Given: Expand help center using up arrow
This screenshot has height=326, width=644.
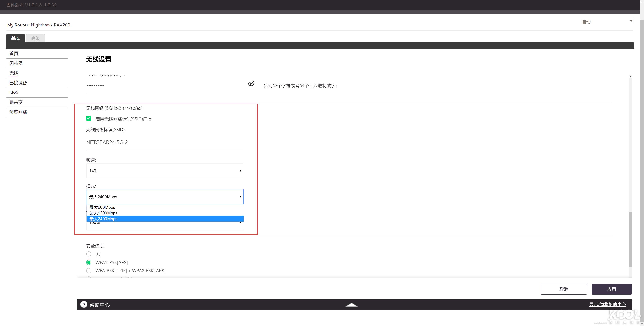Looking at the screenshot, I should coord(351,305).
